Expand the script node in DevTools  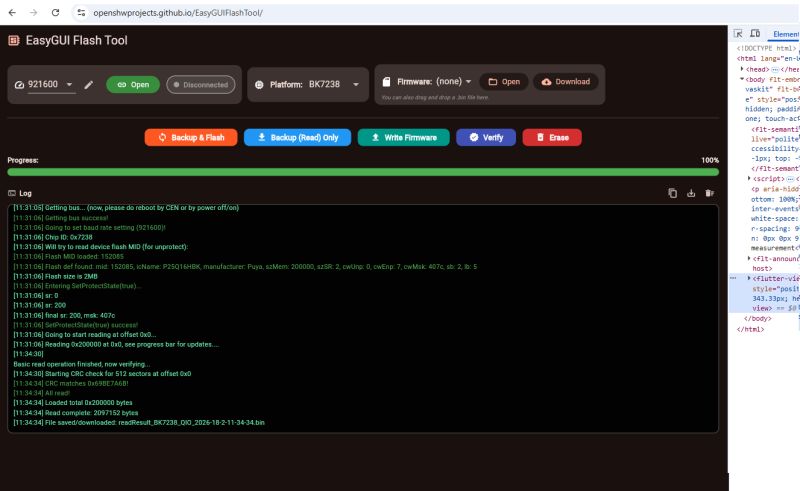(x=749, y=179)
